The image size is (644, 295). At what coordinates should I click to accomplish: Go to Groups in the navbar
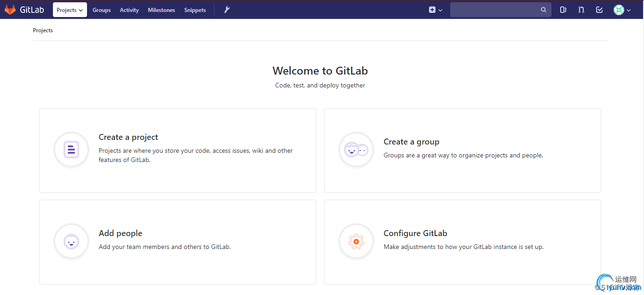coord(102,10)
